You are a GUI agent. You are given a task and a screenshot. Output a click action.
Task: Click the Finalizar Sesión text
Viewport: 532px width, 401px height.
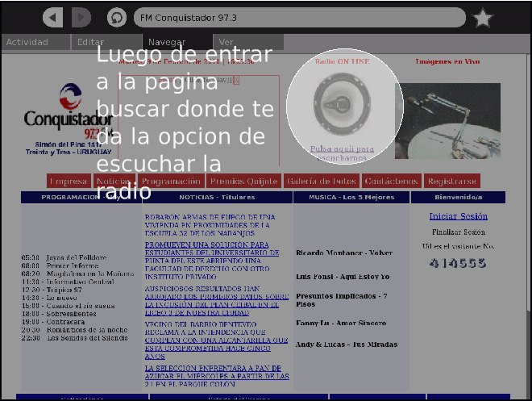pos(459,232)
